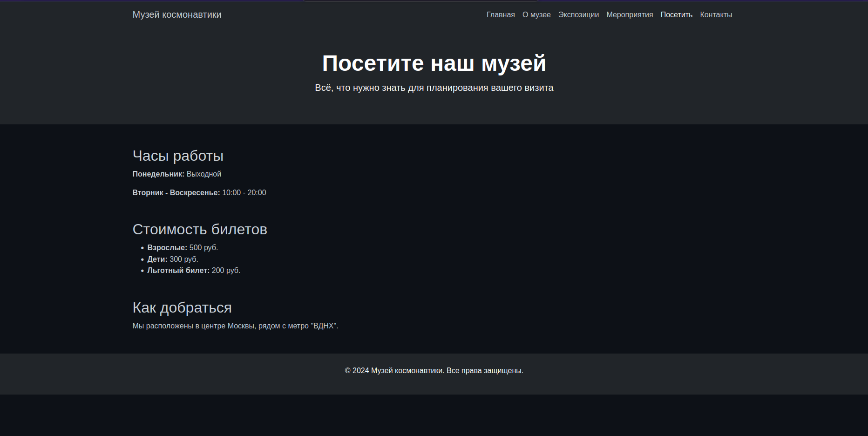Select the 'Как добраться' heading
868x436 pixels.
coord(182,308)
